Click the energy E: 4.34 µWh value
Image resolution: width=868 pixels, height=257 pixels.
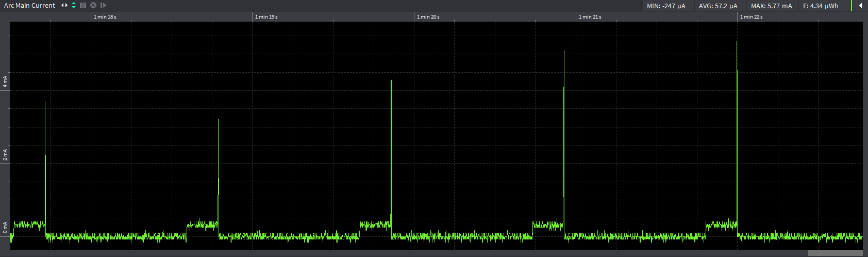[x=821, y=6]
